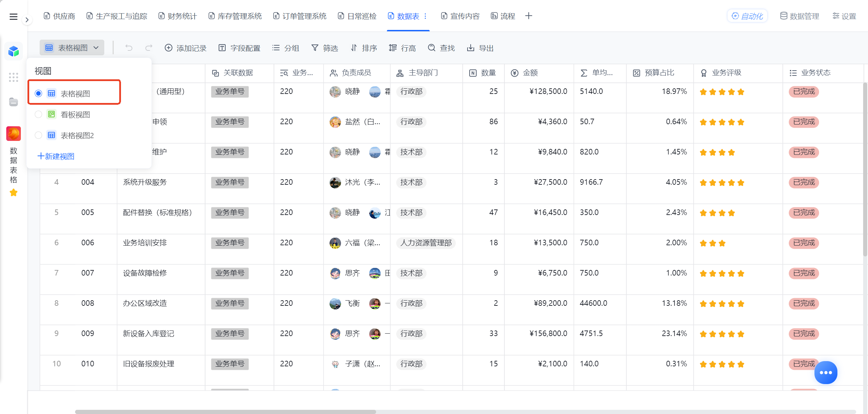Image resolution: width=868 pixels, height=414 pixels.
Task: Open the 宣传内容 tab
Action: point(460,16)
